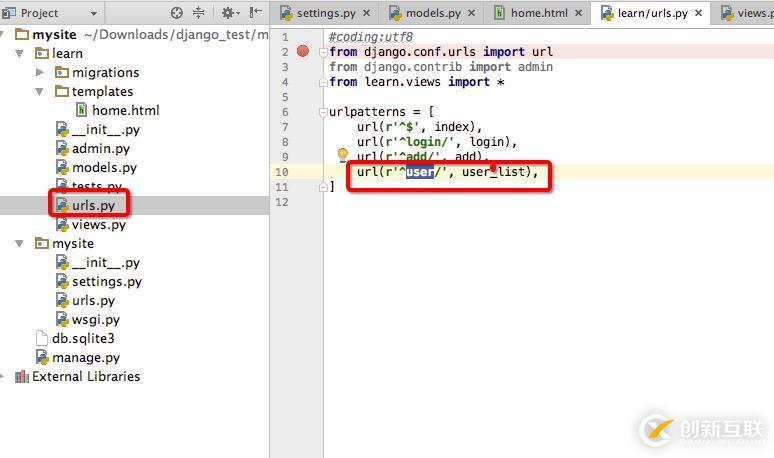Screen dimensions: 774x458
Task: Close the models.py tab
Action: point(471,13)
